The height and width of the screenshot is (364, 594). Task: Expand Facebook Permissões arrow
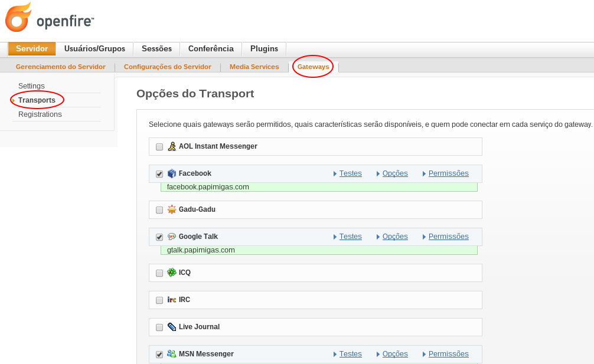tap(425, 173)
